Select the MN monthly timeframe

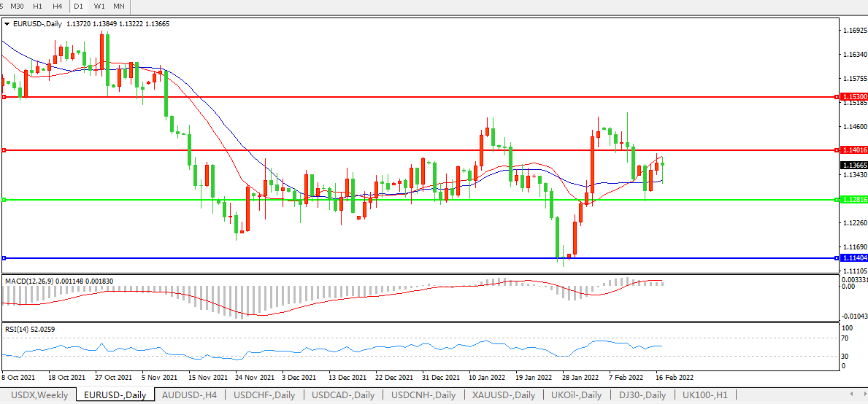118,6
